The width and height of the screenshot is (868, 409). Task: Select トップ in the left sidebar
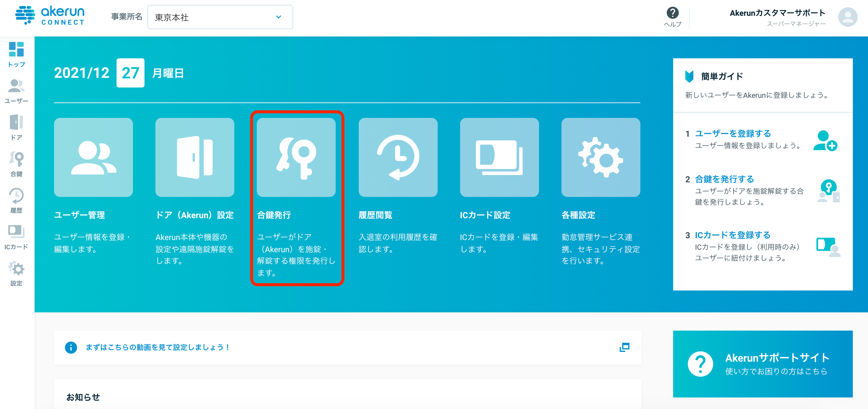point(16,54)
